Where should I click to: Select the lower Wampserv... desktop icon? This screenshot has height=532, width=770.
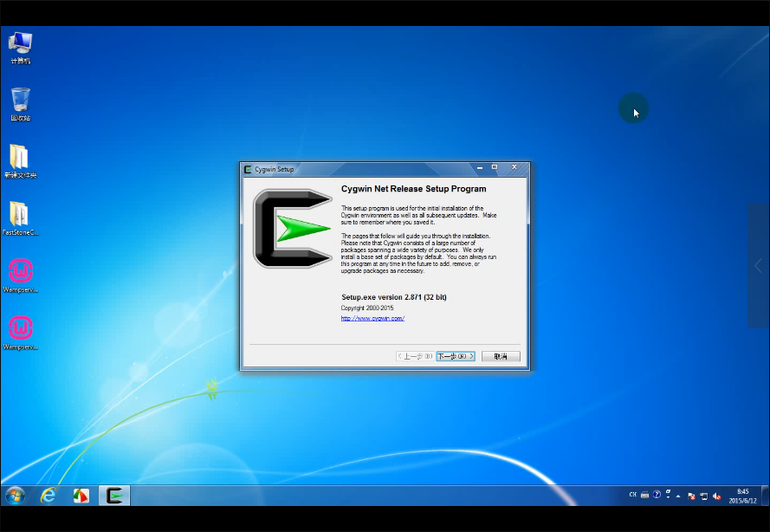[20, 333]
